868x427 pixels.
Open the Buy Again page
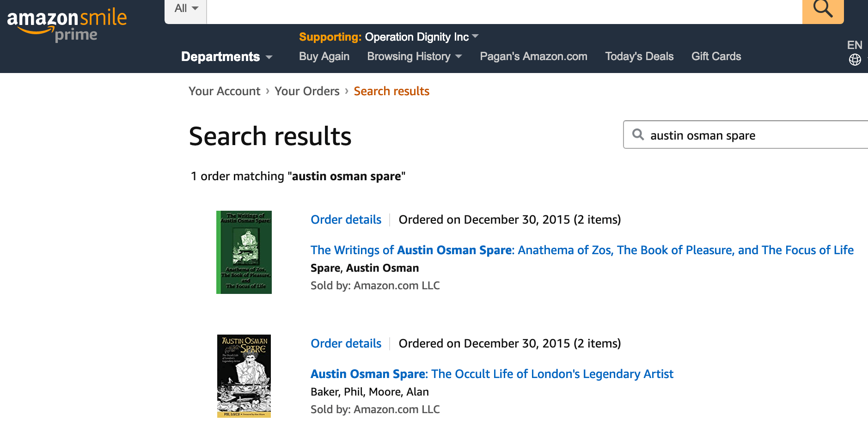[324, 56]
